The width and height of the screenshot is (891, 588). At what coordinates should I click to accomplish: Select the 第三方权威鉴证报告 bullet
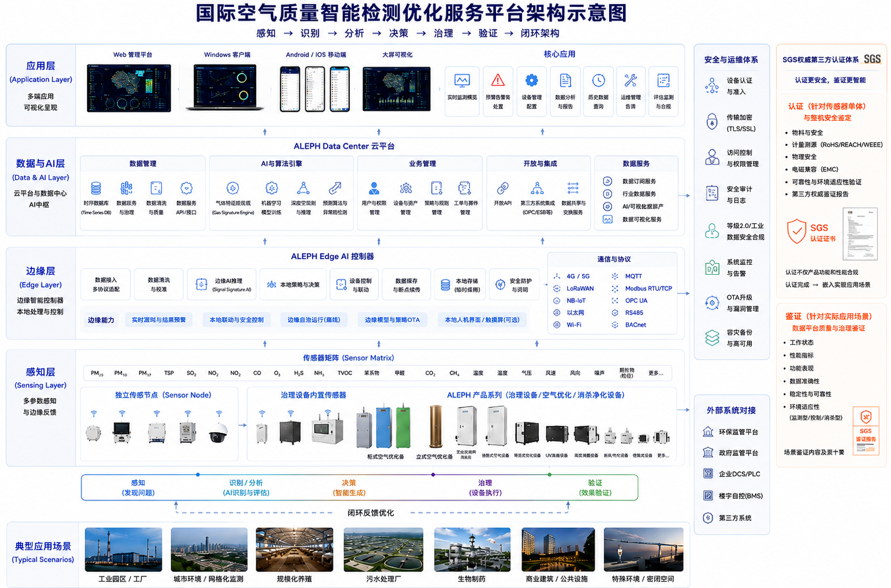click(x=820, y=194)
